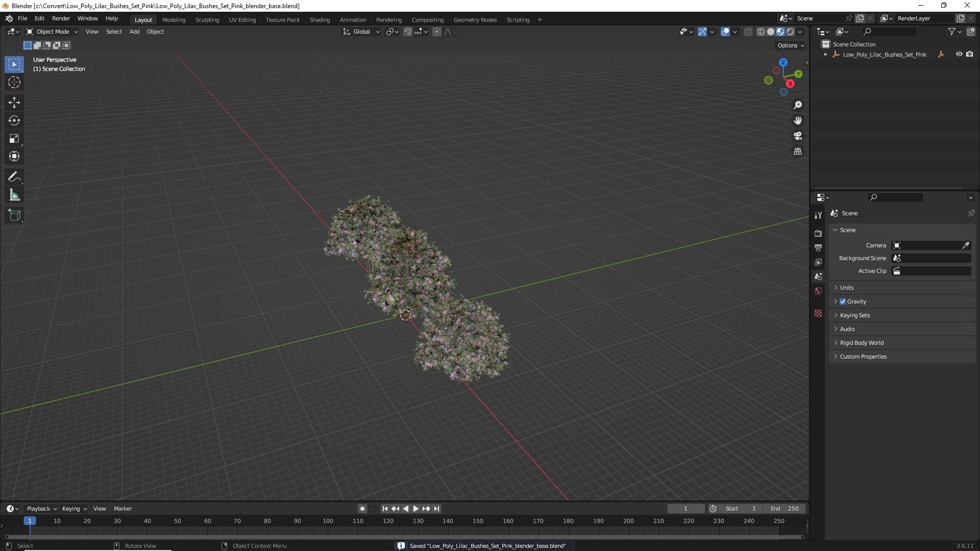Open the View Layer properties tab
The image size is (980, 551).
[818, 262]
